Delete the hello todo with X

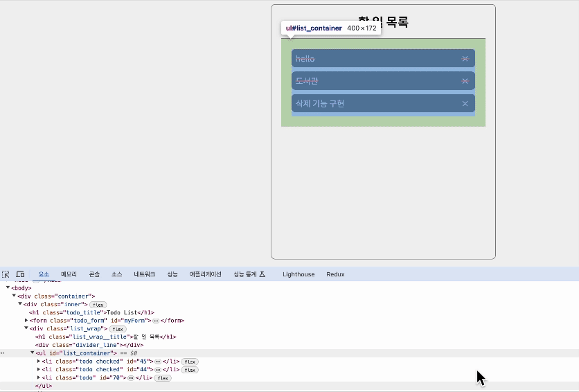click(x=465, y=59)
